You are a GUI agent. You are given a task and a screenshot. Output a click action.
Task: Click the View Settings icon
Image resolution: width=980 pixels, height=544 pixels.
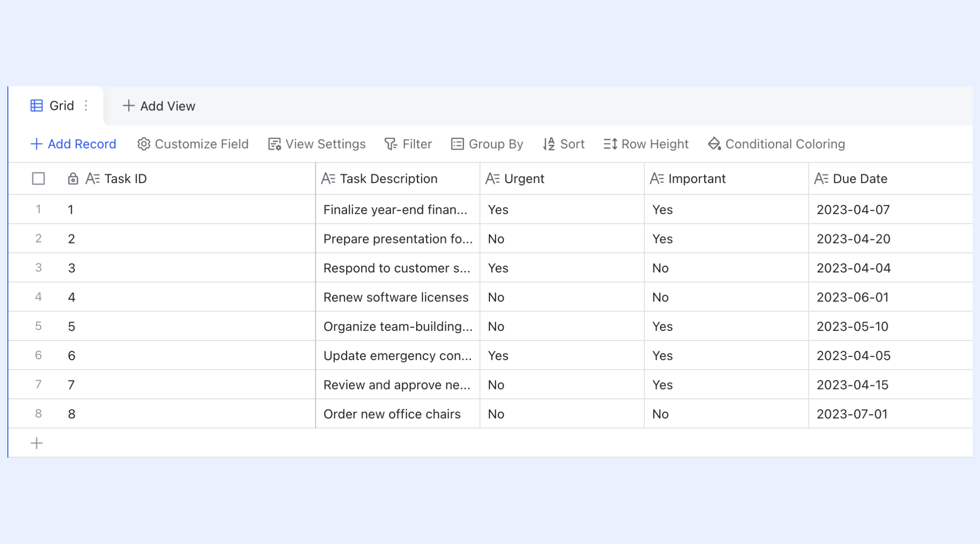274,144
